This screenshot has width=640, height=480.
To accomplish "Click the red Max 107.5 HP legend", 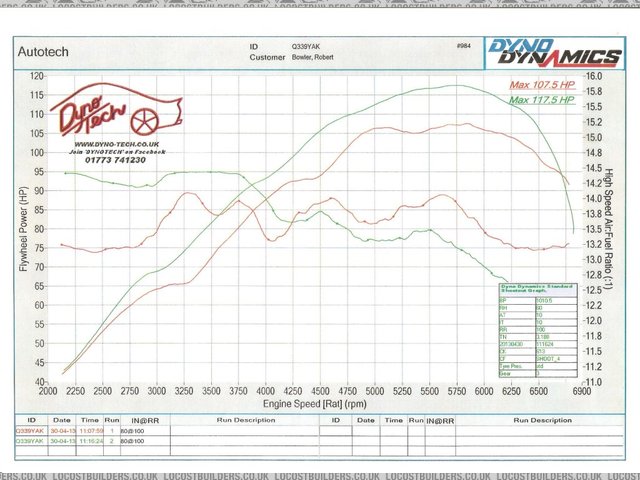I will pos(543,85).
